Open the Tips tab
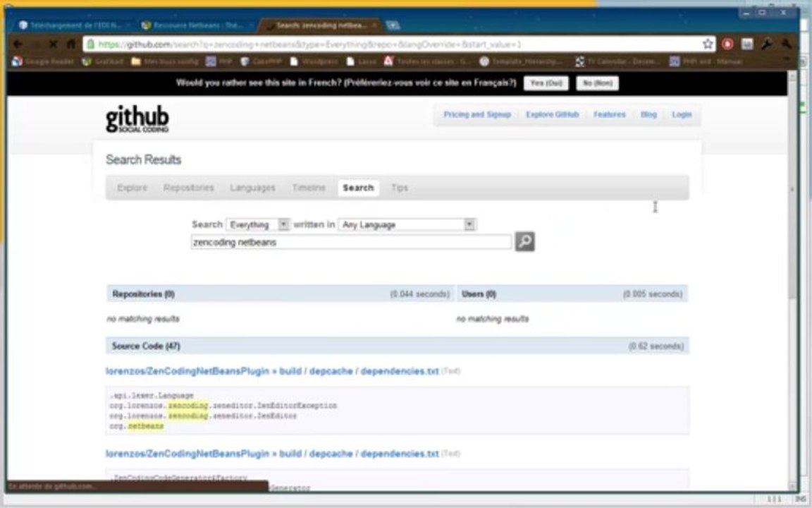This screenshot has width=812, height=508. [399, 188]
